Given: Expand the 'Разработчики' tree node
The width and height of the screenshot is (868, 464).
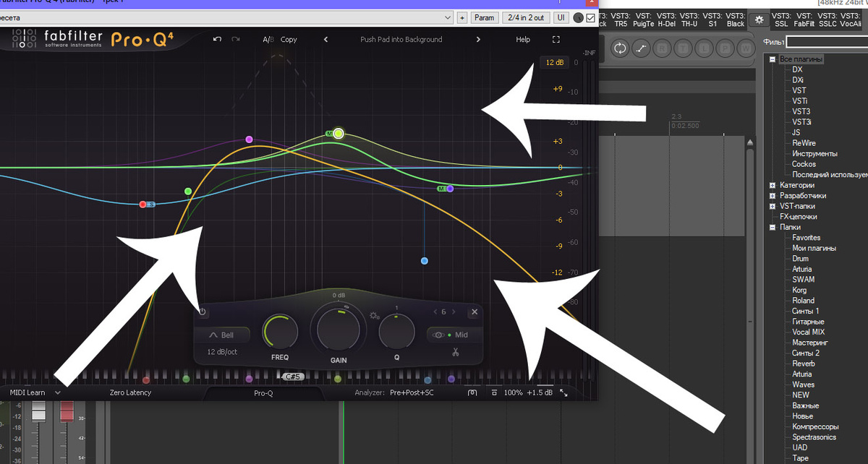Looking at the screenshot, I should [773, 196].
